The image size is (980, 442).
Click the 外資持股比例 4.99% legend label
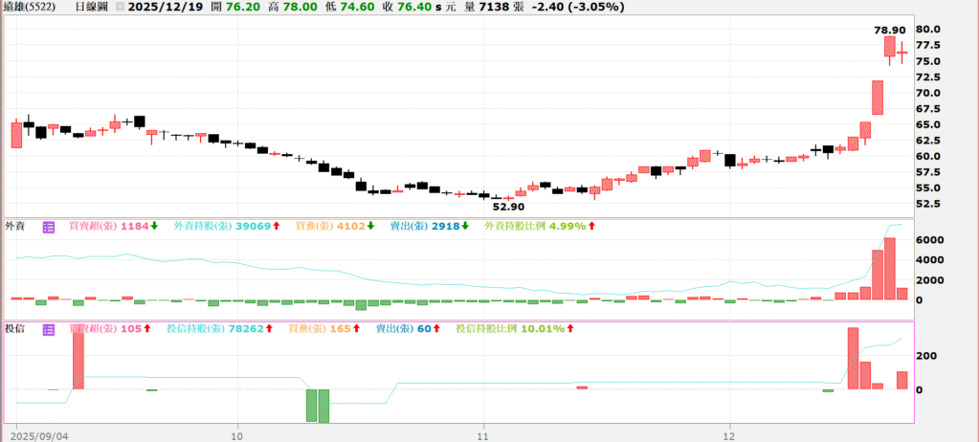coord(539,227)
